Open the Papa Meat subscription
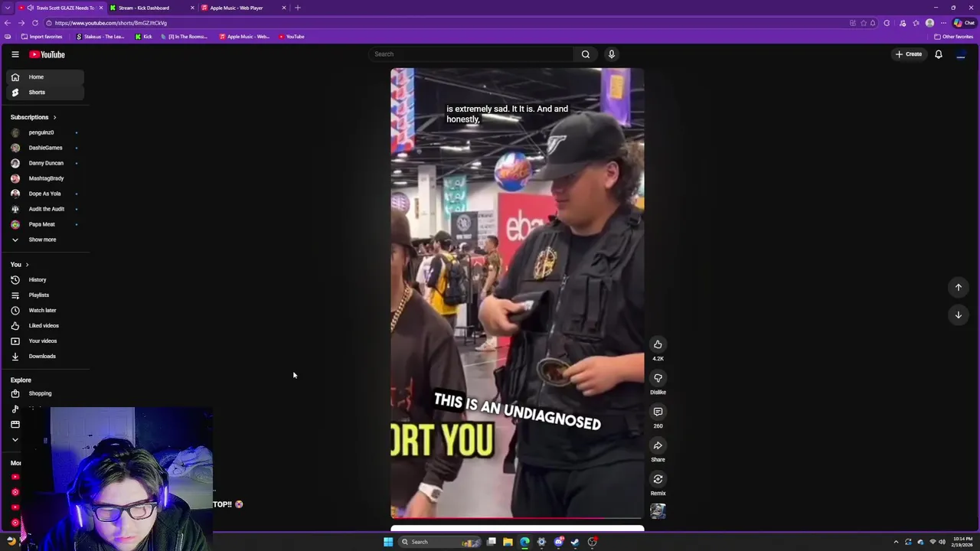 [x=45, y=224]
